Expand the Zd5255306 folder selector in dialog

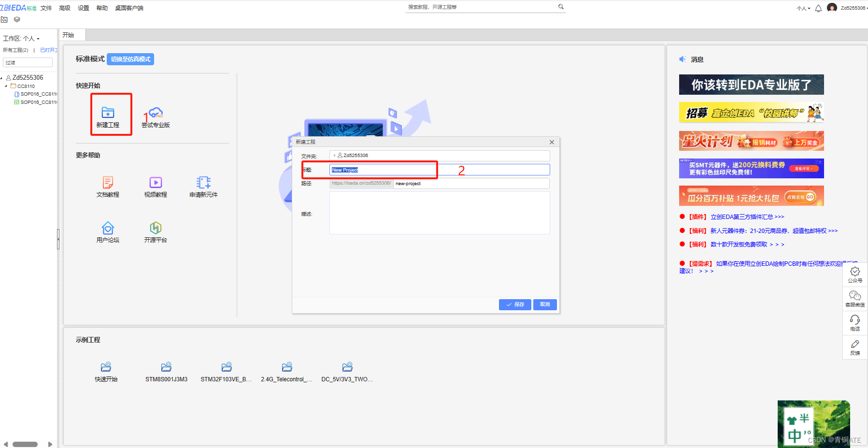click(334, 156)
